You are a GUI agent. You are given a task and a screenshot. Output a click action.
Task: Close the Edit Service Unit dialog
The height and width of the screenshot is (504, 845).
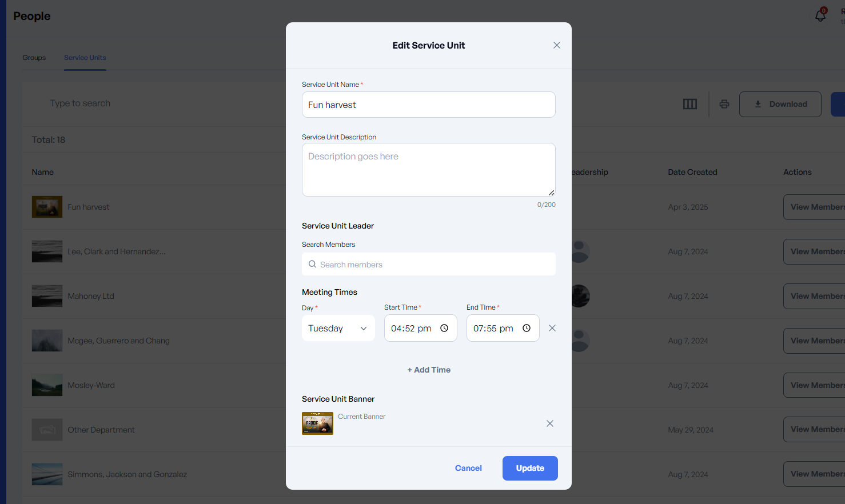[556, 45]
